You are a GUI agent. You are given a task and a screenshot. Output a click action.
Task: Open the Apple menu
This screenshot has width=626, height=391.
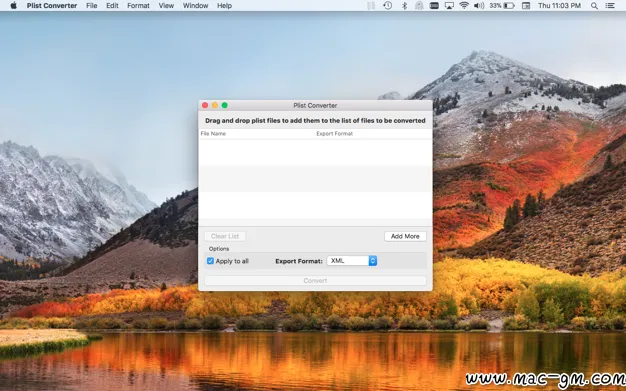(x=13, y=6)
